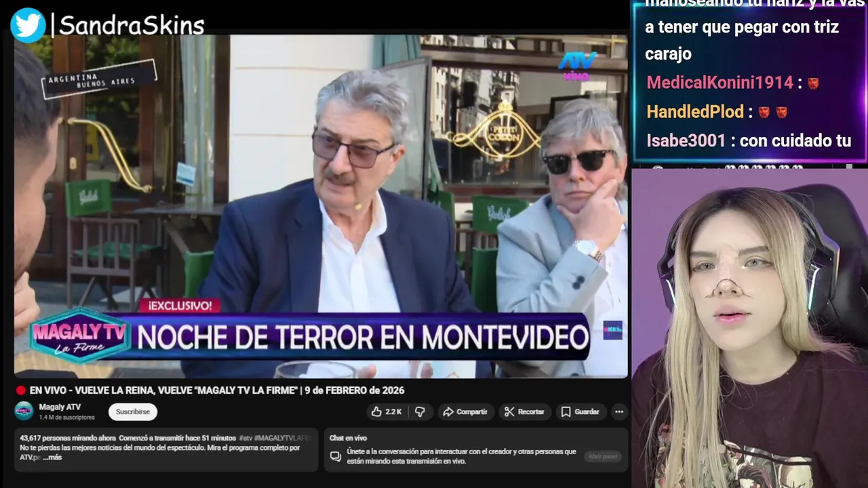The image size is (868, 488).
Task: Click the Argentina Buenos Aires location tag
Action: [x=99, y=79]
